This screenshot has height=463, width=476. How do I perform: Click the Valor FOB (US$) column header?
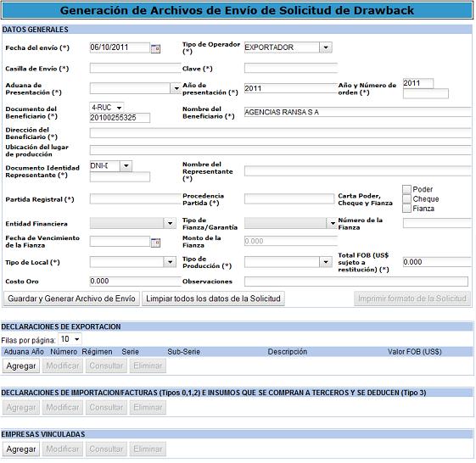[x=414, y=352]
